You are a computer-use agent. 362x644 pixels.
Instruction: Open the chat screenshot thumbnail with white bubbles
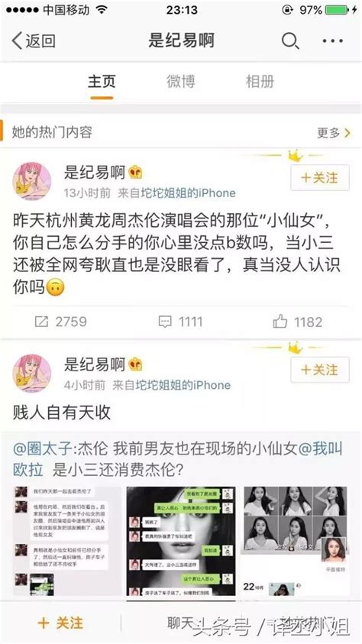[x=68, y=541]
